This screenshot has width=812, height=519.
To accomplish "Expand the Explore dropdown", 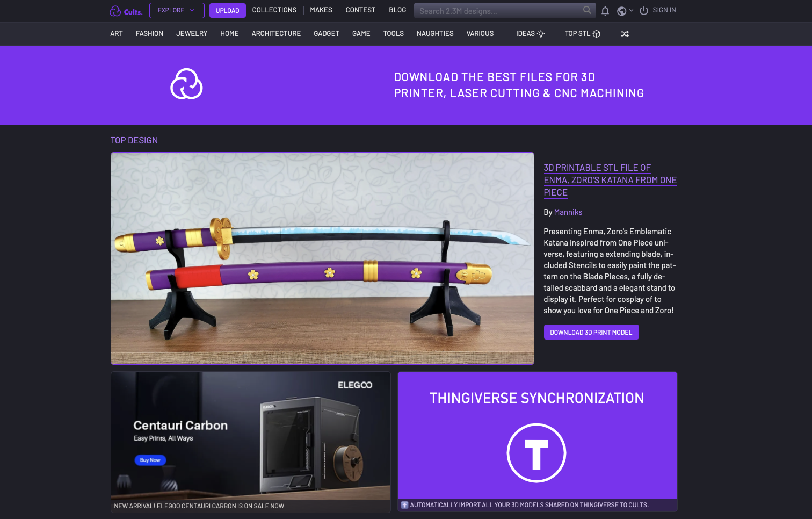I will click(177, 10).
